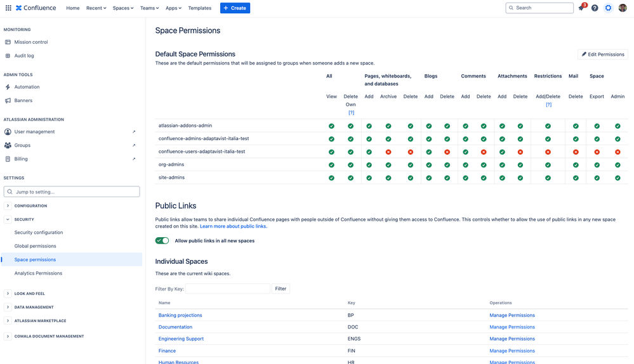Click the top Search field
634x364 pixels.
coord(539,8)
